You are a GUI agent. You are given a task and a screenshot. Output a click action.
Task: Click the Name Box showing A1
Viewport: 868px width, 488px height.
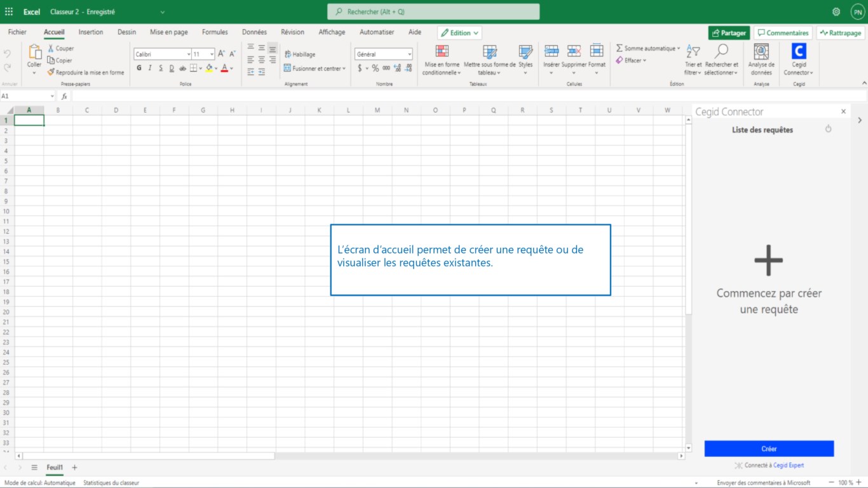[x=28, y=96]
